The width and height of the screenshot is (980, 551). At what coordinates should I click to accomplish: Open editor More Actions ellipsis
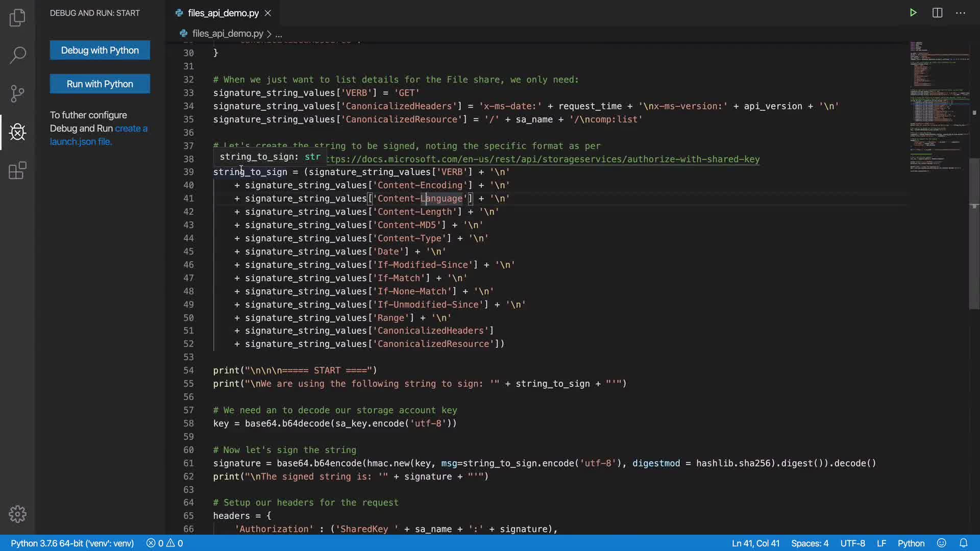pyautogui.click(x=961, y=13)
